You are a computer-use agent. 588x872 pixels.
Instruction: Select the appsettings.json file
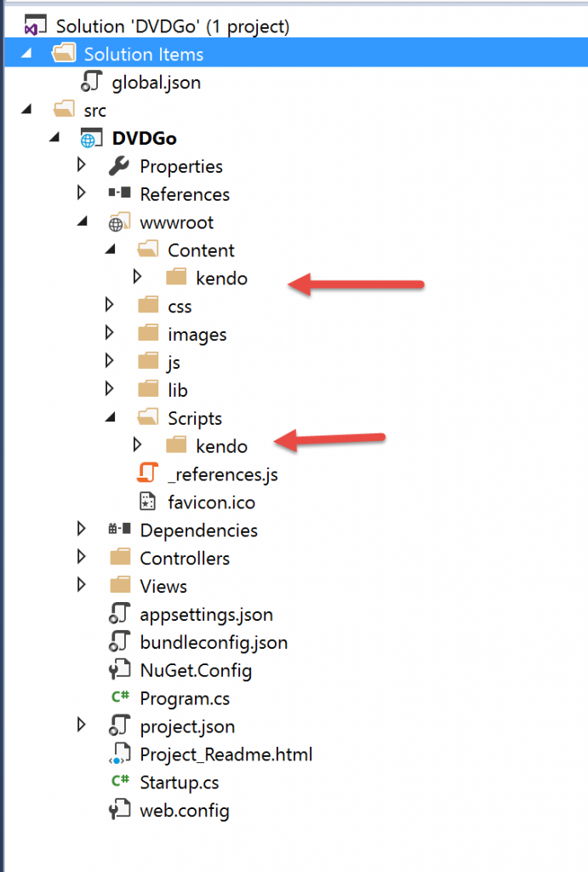tap(206, 614)
